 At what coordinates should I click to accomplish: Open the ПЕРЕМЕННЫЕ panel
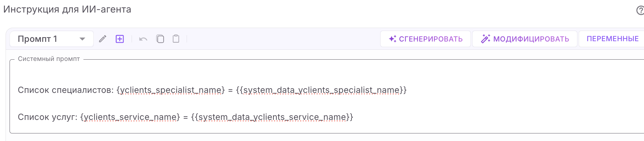pyautogui.click(x=612, y=39)
